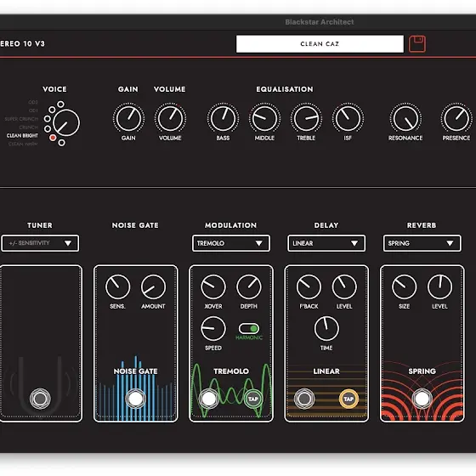Open the Delay Linear dropdown
476x476 pixels.
tap(326, 243)
